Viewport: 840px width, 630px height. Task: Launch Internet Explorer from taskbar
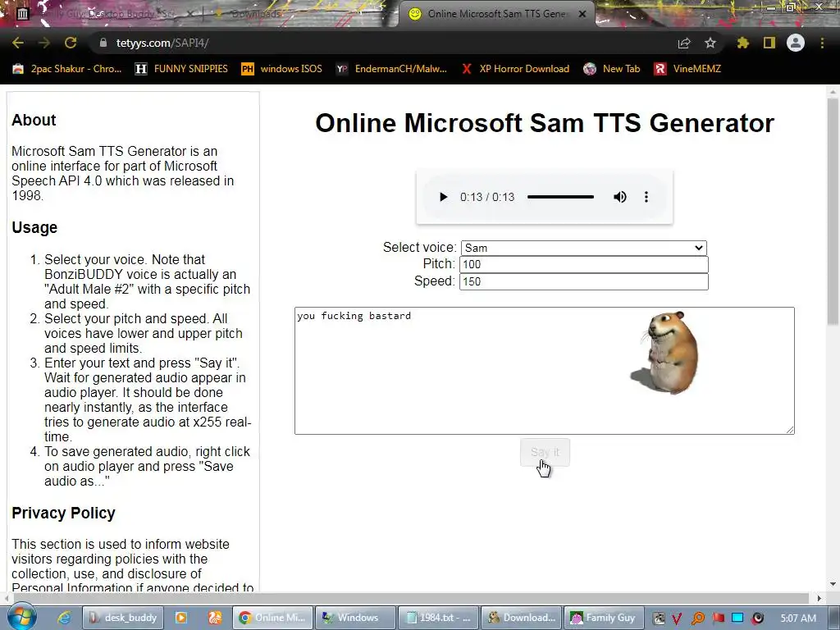pos(64,618)
